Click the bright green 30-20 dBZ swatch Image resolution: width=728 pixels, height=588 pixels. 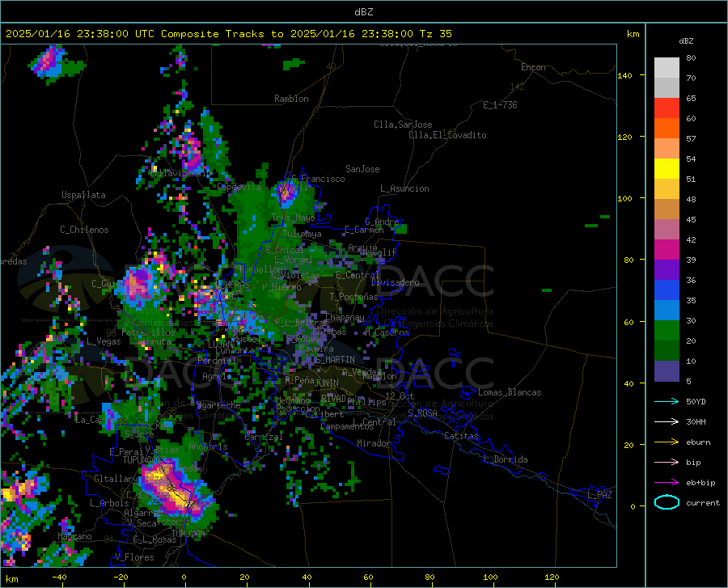click(x=667, y=331)
